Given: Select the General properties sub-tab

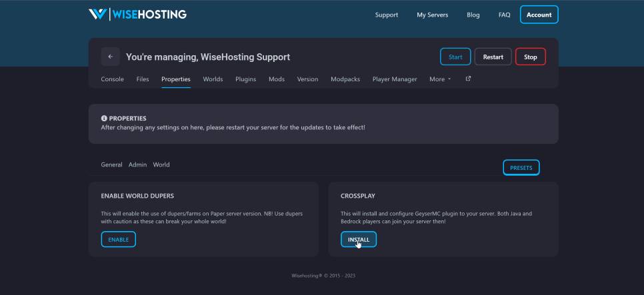Looking at the screenshot, I should 111,164.
